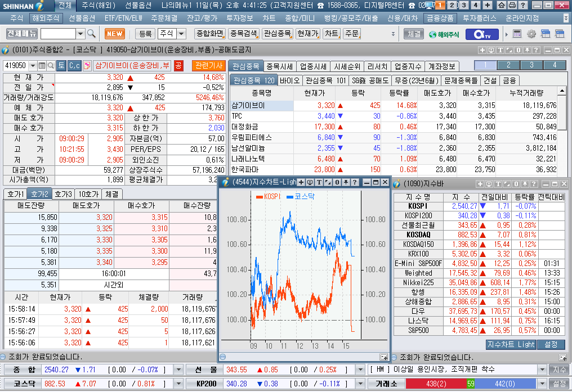Switch to virtual screen 2
Screen dimensions: 572x392
click(x=452, y=5)
